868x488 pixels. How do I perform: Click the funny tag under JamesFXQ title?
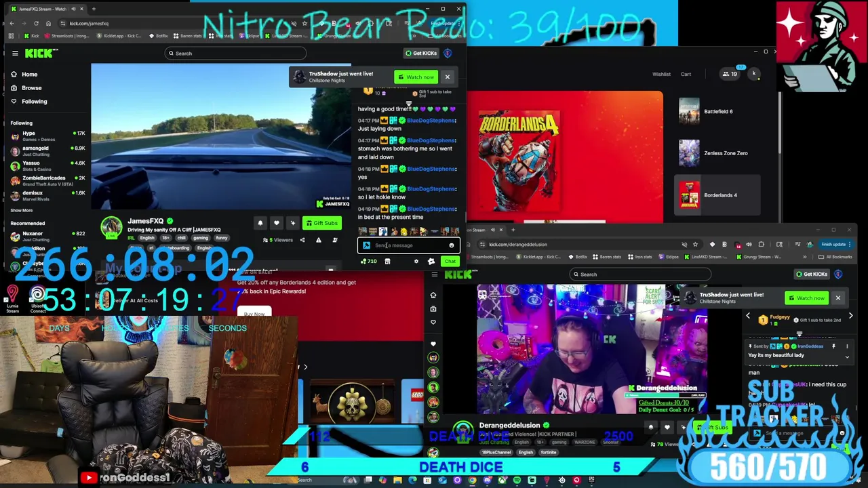click(221, 239)
